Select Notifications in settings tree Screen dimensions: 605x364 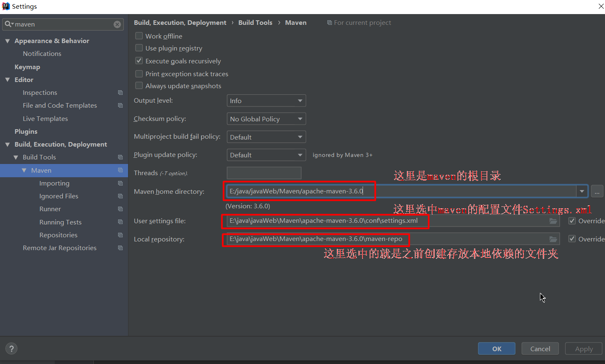click(x=42, y=54)
